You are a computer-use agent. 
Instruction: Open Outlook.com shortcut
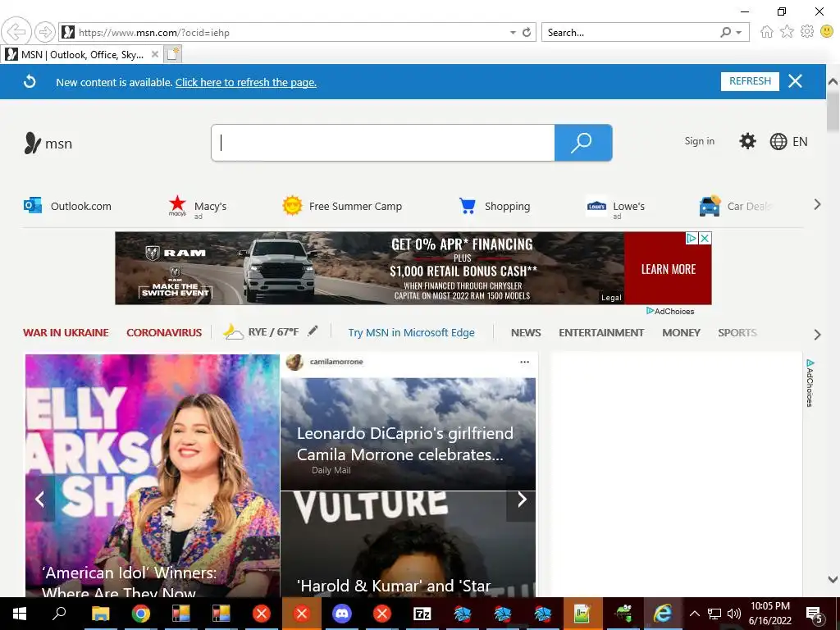68,206
